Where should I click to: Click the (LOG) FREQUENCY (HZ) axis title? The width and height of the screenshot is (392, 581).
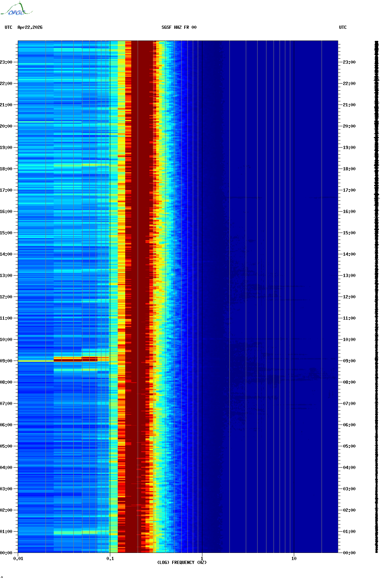click(182, 563)
